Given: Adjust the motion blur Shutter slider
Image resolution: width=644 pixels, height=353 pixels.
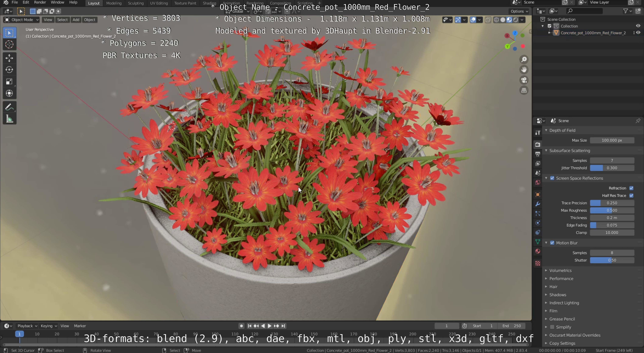Looking at the screenshot, I should [612, 260].
